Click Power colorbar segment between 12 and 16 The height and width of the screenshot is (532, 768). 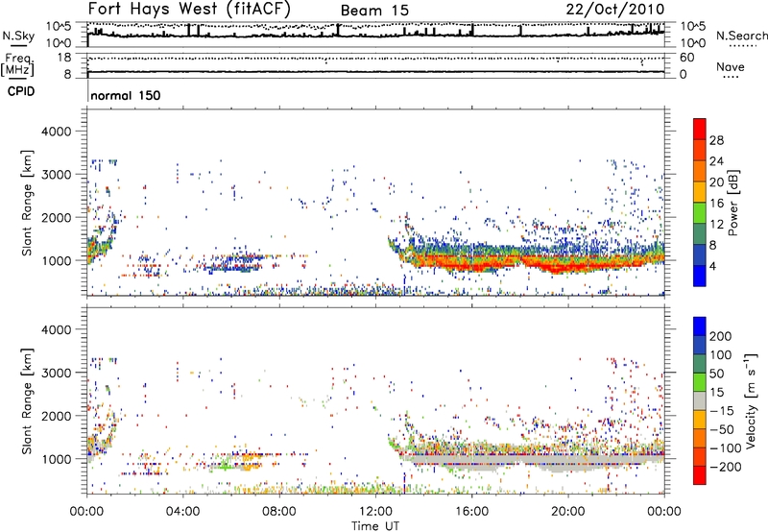(700, 213)
